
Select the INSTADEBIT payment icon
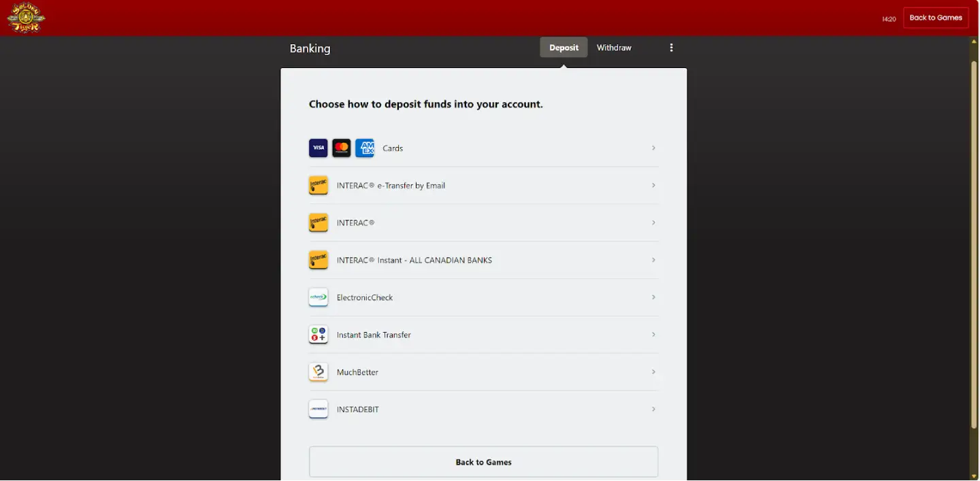(x=318, y=409)
